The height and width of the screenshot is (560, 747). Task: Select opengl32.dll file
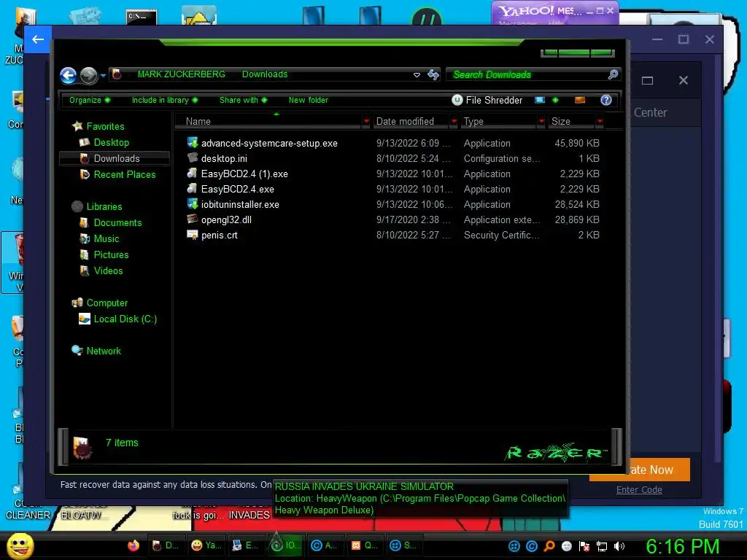click(x=226, y=219)
